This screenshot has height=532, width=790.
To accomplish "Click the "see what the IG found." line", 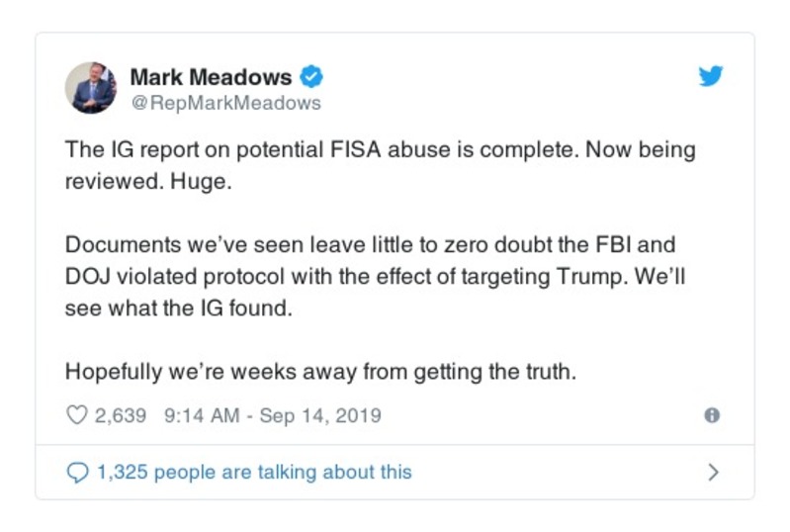I will click(x=180, y=308).
